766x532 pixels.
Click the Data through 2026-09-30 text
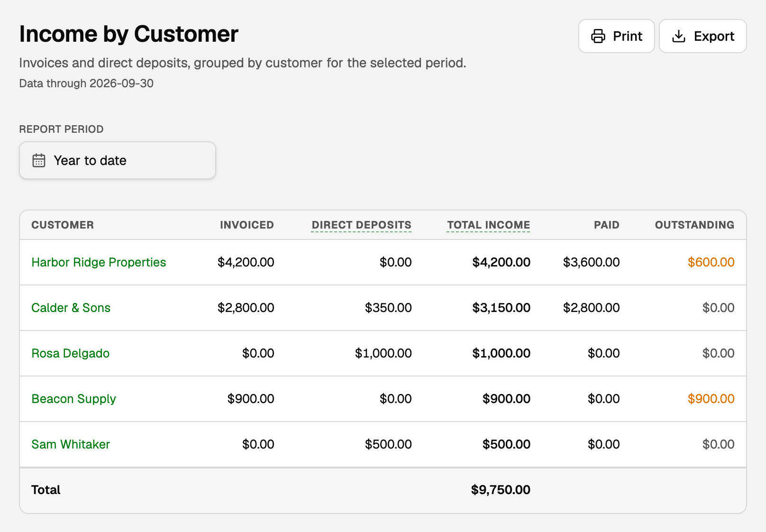point(86,83)
